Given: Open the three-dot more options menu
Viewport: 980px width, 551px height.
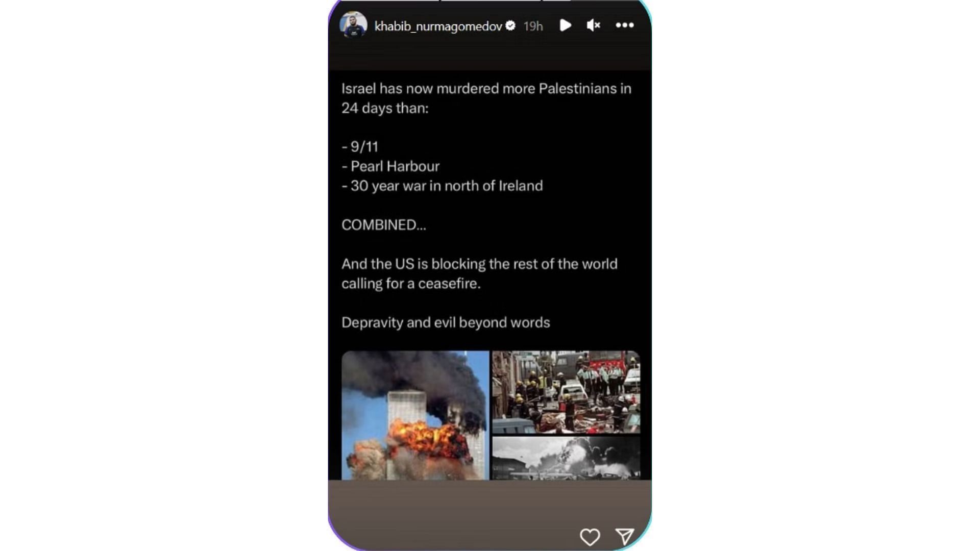Looking at the screenshot, I should [625, 25].
